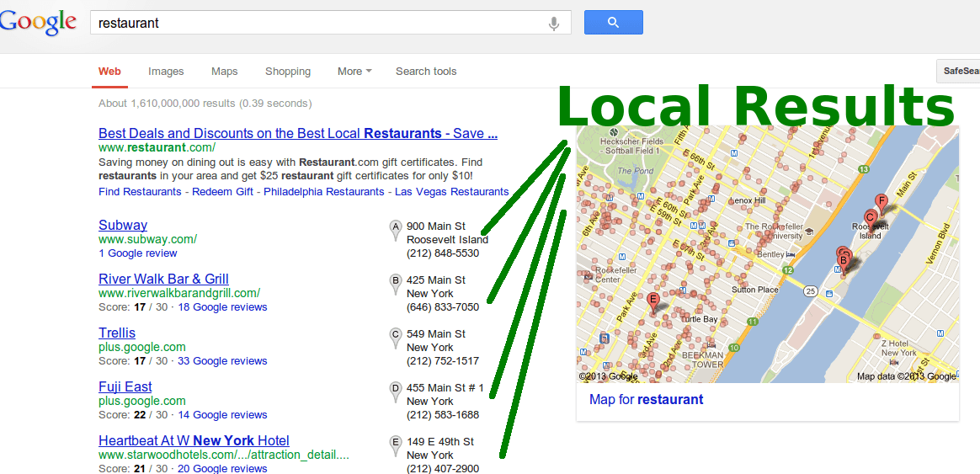Click www.restaurant.com/ green URL
The height and width of the screenshot is (474, 980).
(157, 148)
